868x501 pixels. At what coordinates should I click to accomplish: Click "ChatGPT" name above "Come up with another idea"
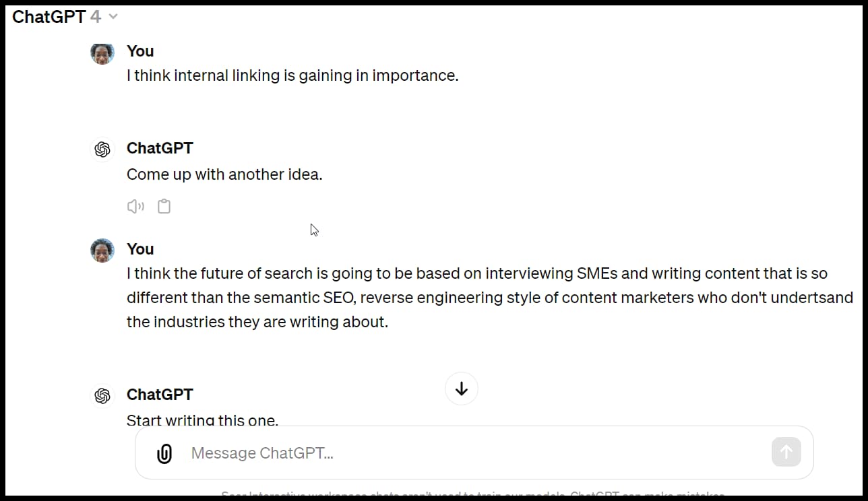pyautogui.click(x=160, y=148)
